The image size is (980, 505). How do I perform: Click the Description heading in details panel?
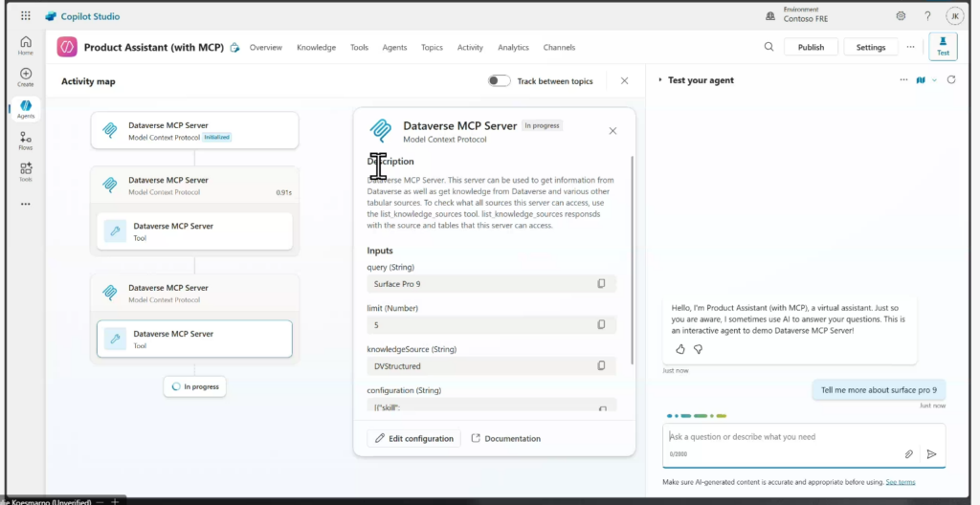click(390, 162)
